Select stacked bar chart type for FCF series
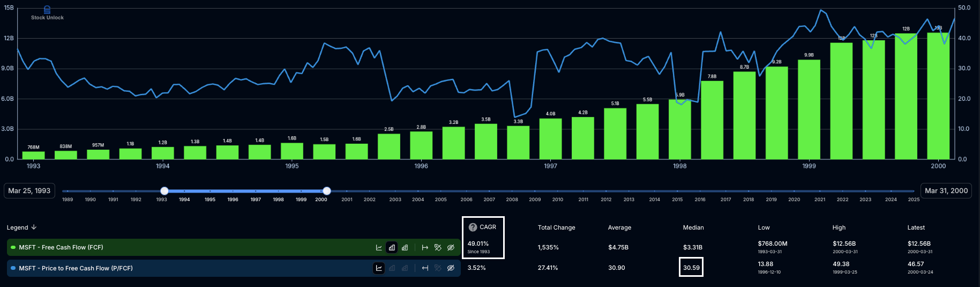 pyautogui.click(x=405, y=247)
